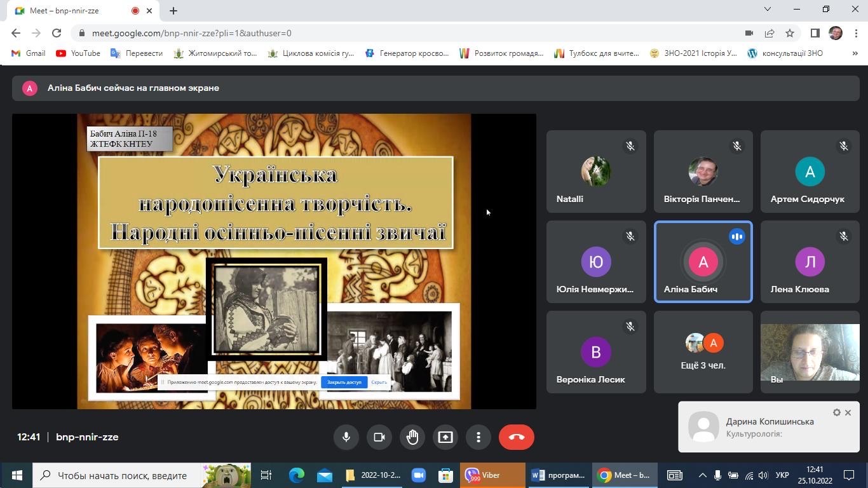868x488 pixels.
Task: Click the Windows taskbar search box
Action: click(143, 475)
